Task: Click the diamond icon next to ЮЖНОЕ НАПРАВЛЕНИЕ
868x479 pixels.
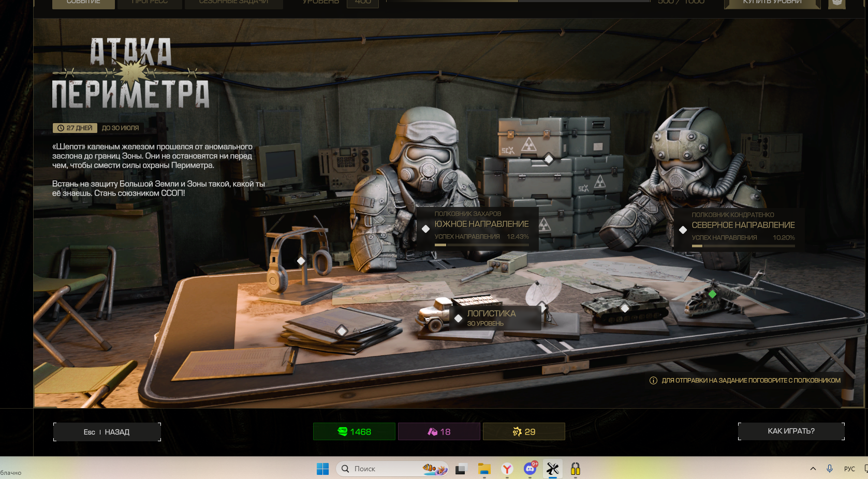Action: click(x=425, y=229)
